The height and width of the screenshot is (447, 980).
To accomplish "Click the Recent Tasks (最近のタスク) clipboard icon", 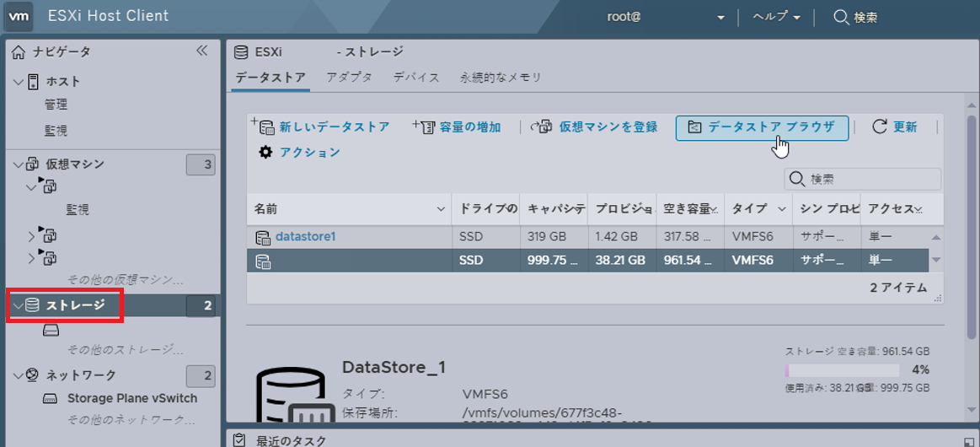I will [238, 441].
